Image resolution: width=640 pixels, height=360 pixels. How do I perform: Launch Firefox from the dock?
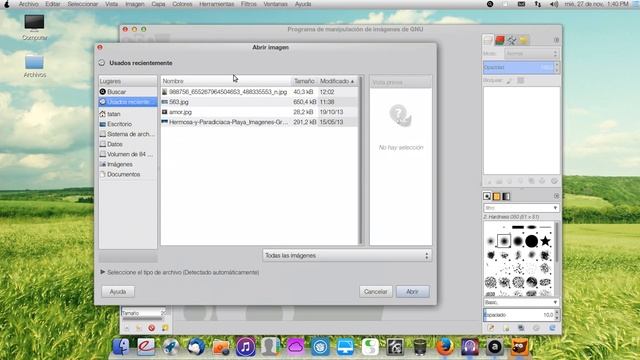pyautogui.click(x=445, y=347)
